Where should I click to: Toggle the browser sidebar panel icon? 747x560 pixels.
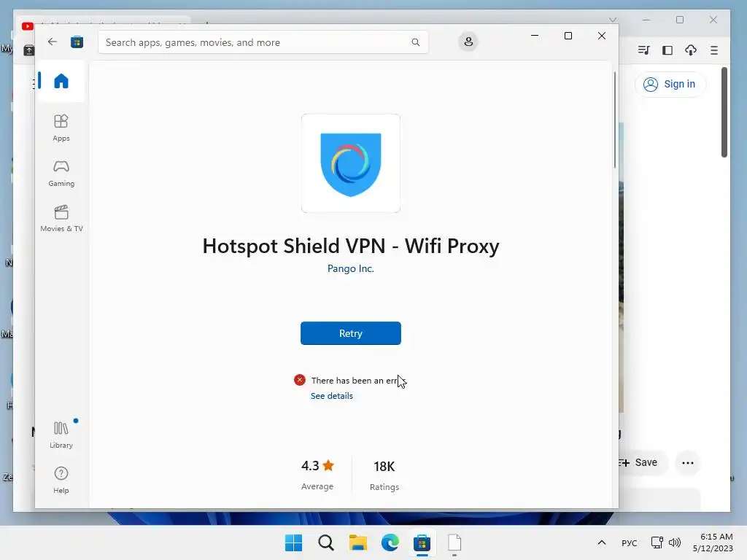coord(667,50)
